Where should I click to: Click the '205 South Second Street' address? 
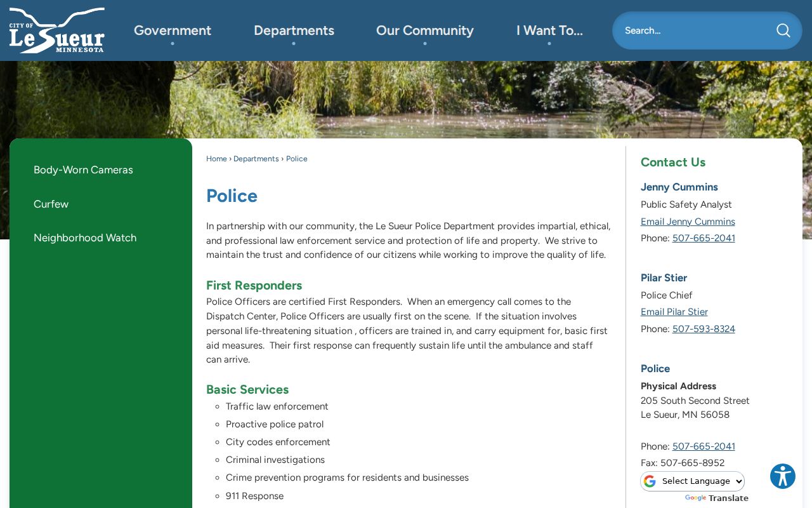click(x=695, y=401)
